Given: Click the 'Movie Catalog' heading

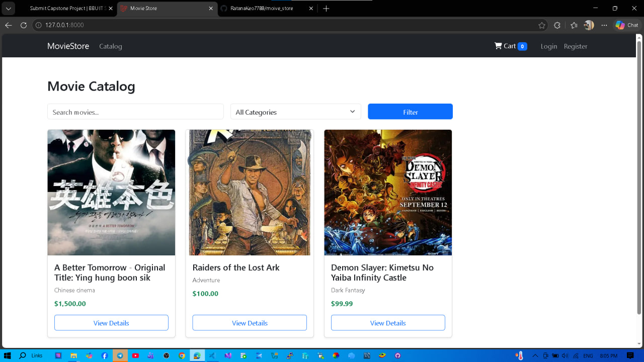Looking at the screenshot, I should [91, 86].
